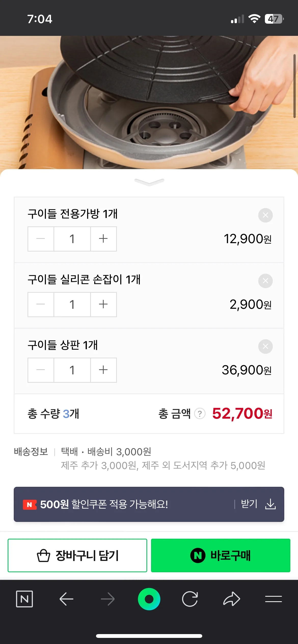
Task: Collapse the option sheet with the chevron handle
Action: click(x=149, y=182)
